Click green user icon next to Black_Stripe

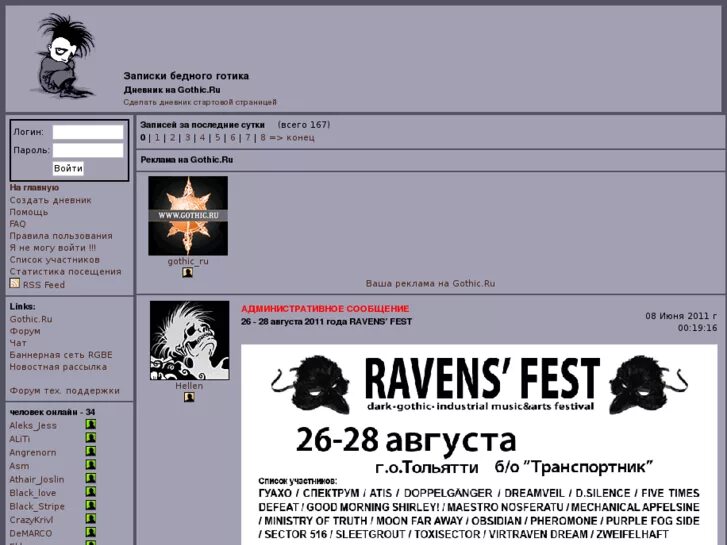click(91, 505)
